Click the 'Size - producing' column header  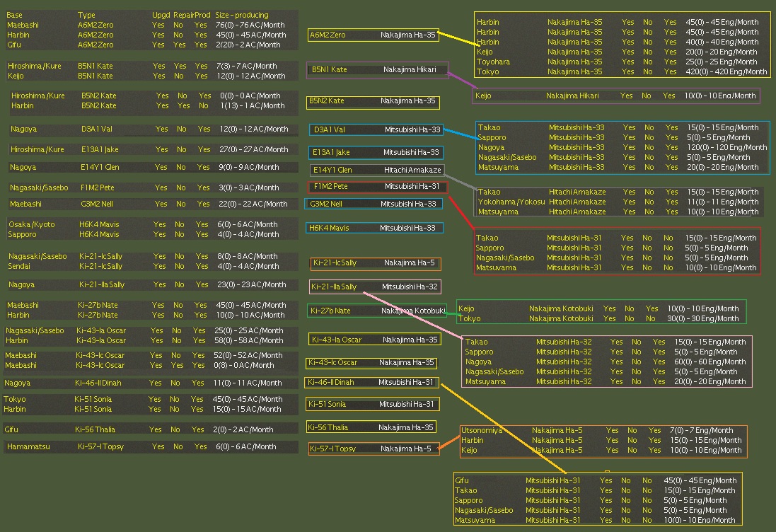(x=242, y=15)
